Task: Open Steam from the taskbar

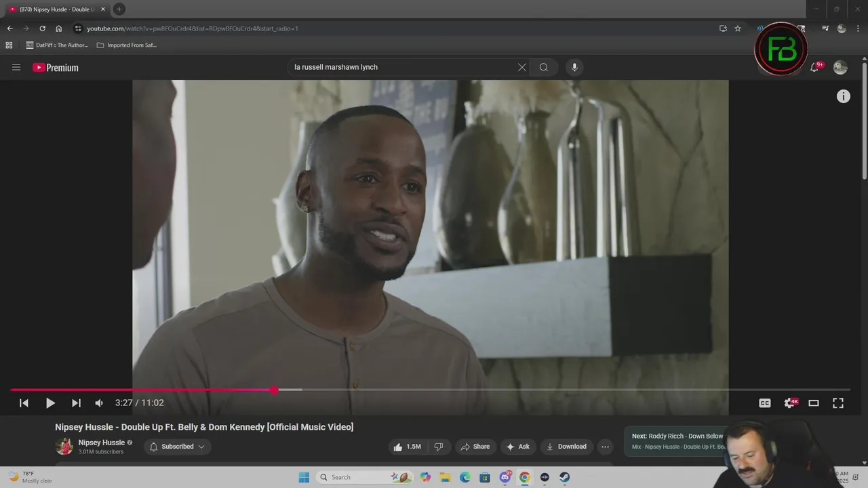Action: [x=565, y=477]
